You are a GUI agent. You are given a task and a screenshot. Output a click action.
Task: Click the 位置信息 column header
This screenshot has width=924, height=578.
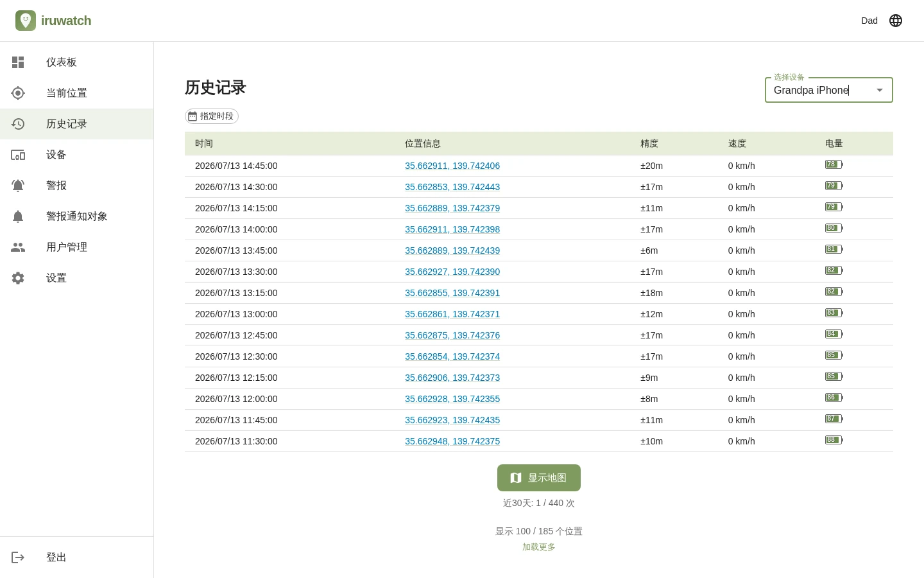[x=423, y=144]
